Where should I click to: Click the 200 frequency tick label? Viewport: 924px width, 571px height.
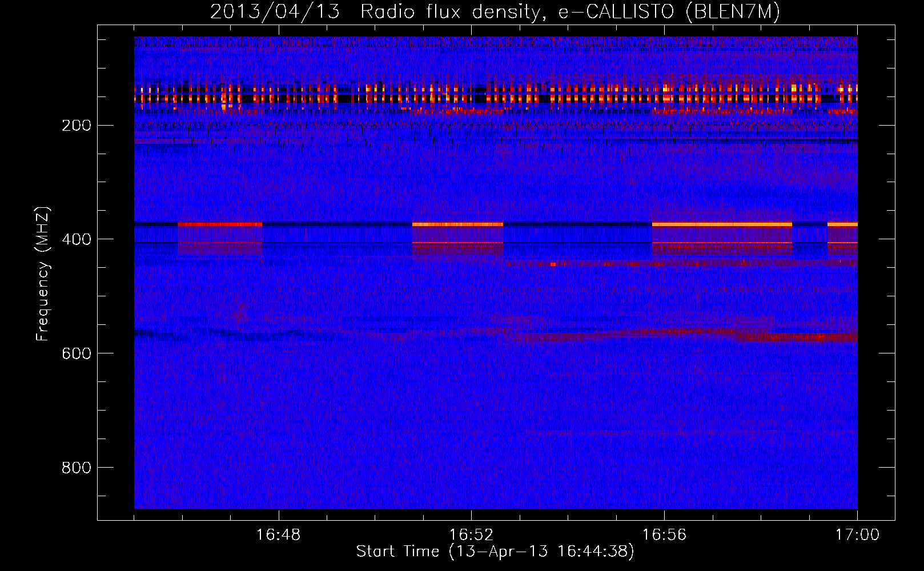77,125
